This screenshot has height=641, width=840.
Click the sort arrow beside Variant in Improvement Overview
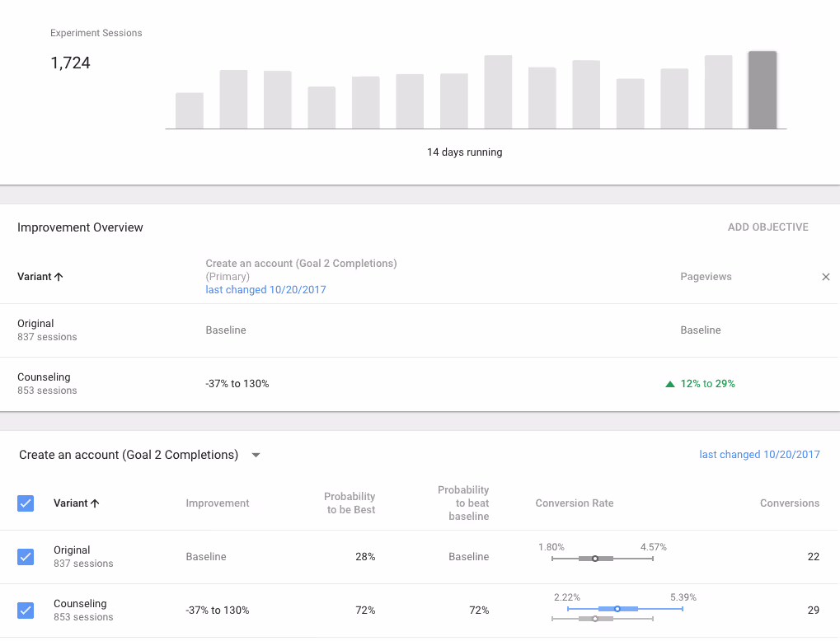tap(59, 277)
